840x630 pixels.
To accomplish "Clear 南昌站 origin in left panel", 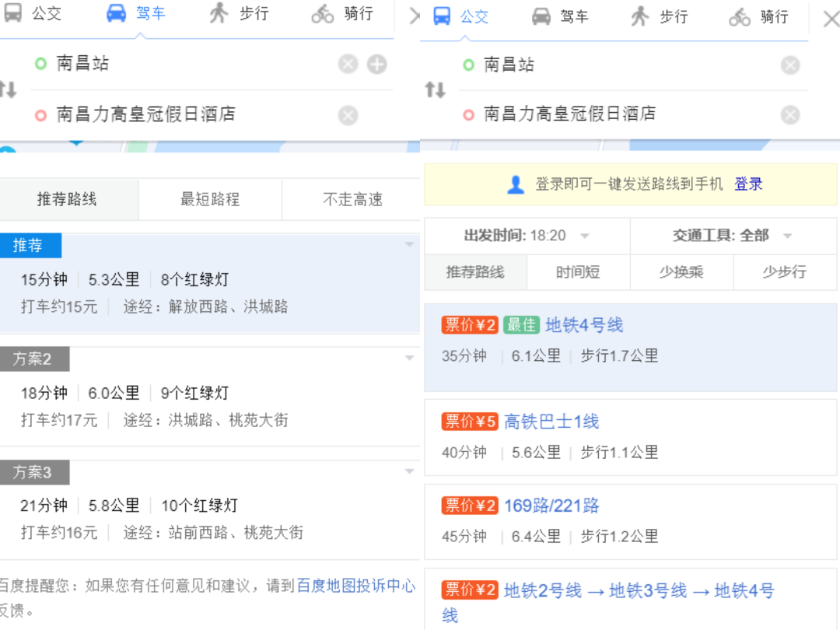I will point(348,65).
